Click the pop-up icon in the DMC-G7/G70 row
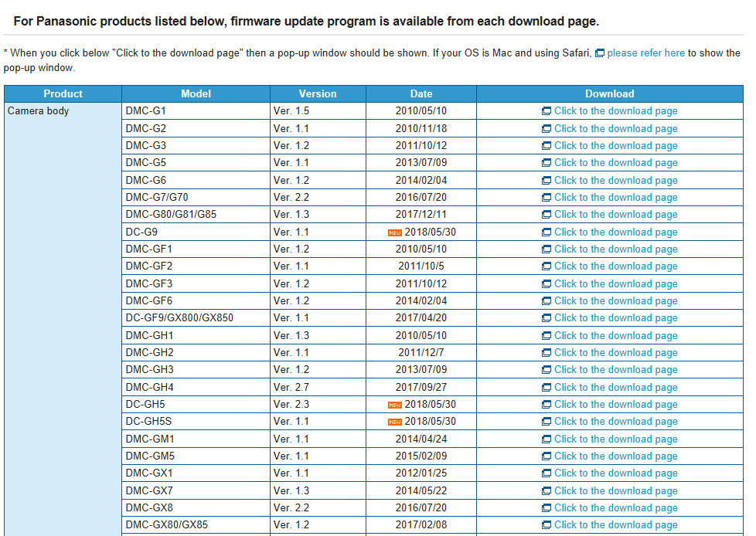This screenshot has width=756, height=536. 547,198
